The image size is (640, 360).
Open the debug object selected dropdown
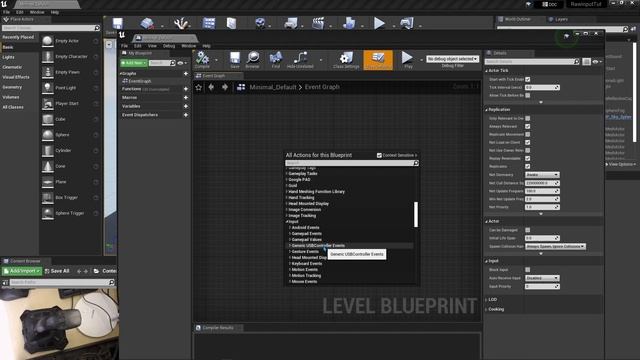452,59
